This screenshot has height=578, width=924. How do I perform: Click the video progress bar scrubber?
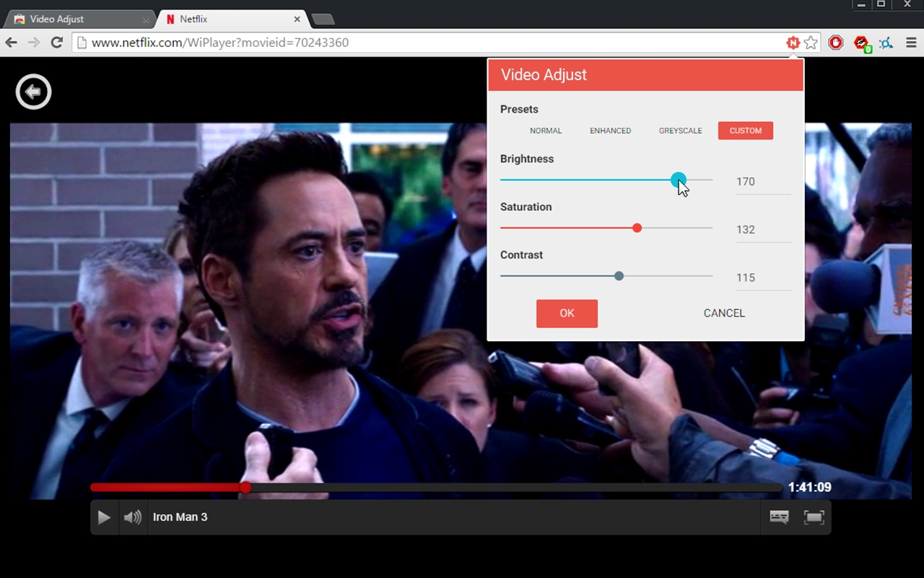[245, 488]
